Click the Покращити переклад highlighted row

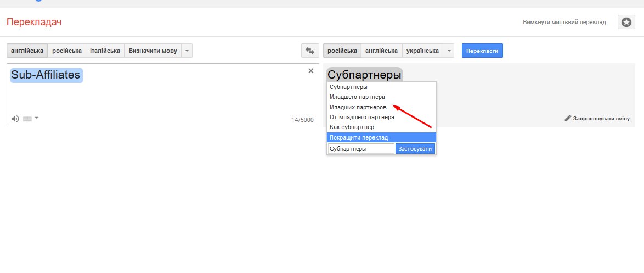point(381,137)
